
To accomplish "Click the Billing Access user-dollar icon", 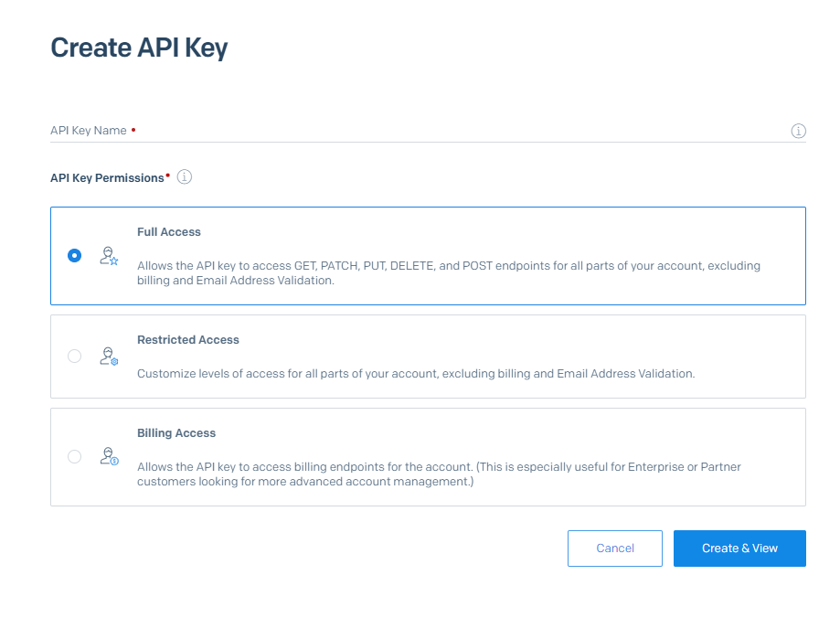I will click(x=109, y=457).
